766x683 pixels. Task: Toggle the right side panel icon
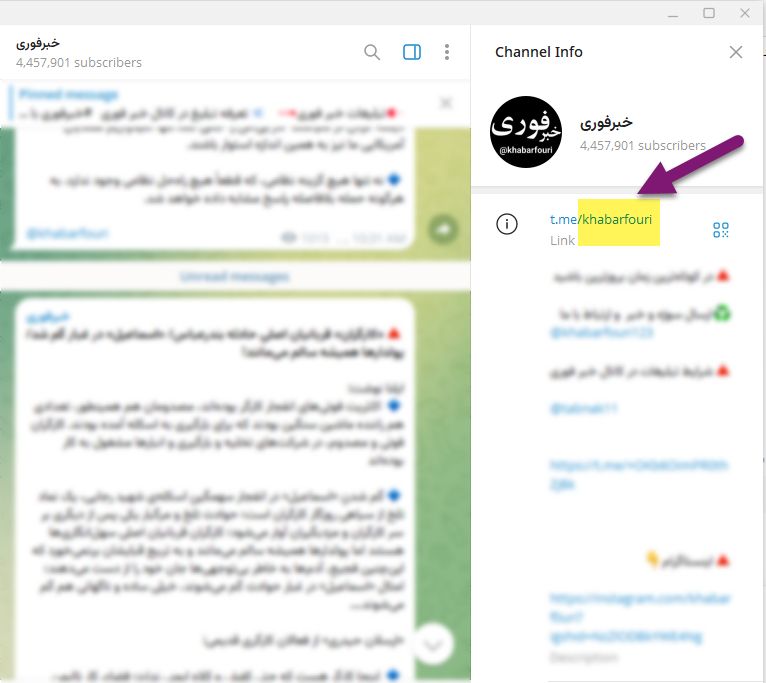pos(412,52)
